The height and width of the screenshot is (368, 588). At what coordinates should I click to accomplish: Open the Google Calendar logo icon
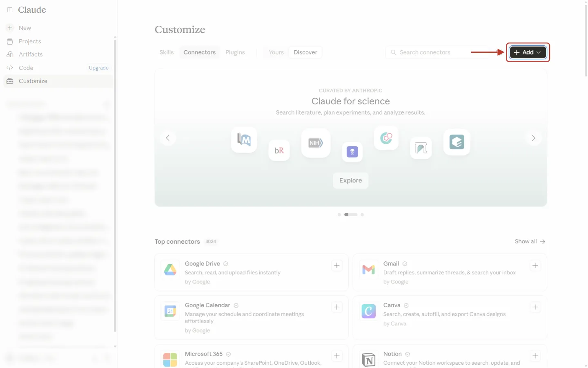pyautogui.click(x=170, y=311)
